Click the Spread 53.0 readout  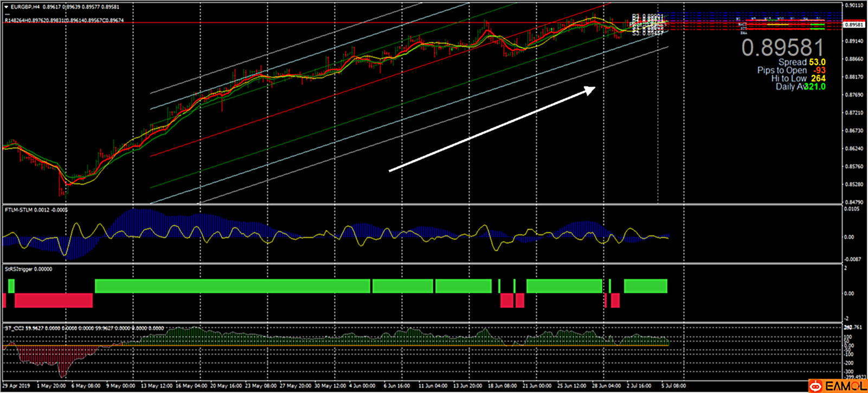pyautogui.click(x=801, y=62)
